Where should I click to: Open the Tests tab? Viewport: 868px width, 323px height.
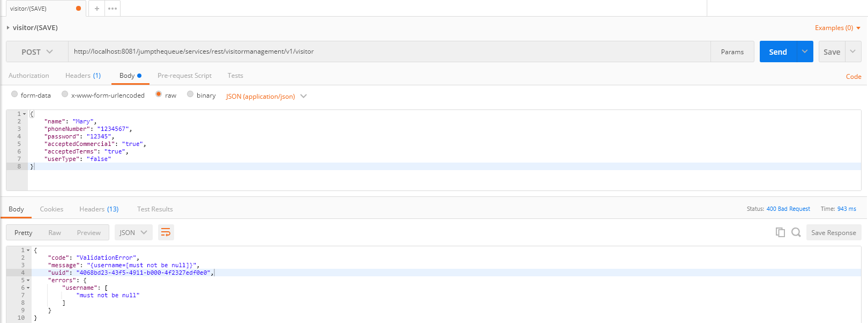(x=235, y=76)
